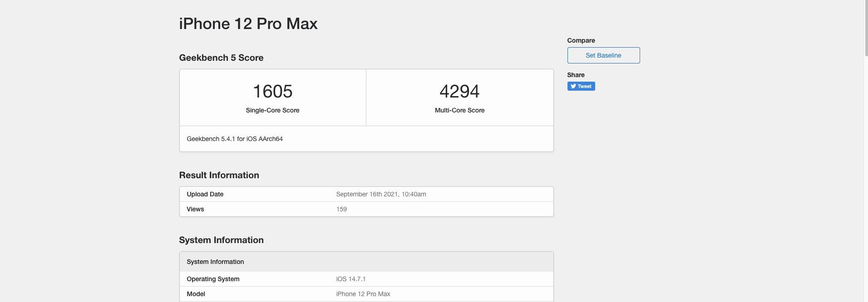The width and height of the screenshot is (868, 302).
Task: Select the date September 16th 2021, 10:40am
Action: click(x=381, y=194)
